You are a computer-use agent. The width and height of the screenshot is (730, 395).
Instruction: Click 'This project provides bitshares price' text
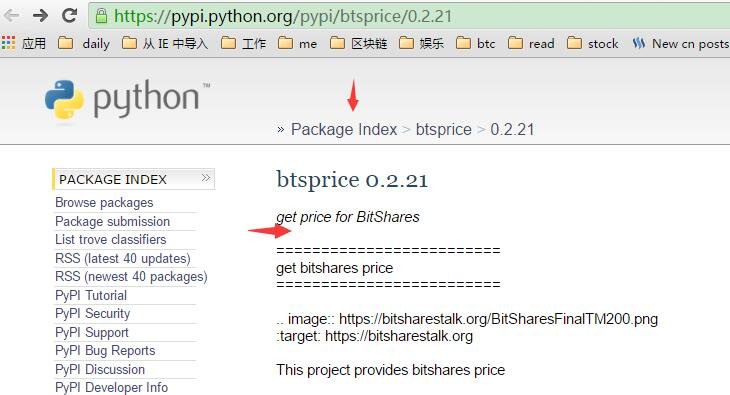(391, 370)
